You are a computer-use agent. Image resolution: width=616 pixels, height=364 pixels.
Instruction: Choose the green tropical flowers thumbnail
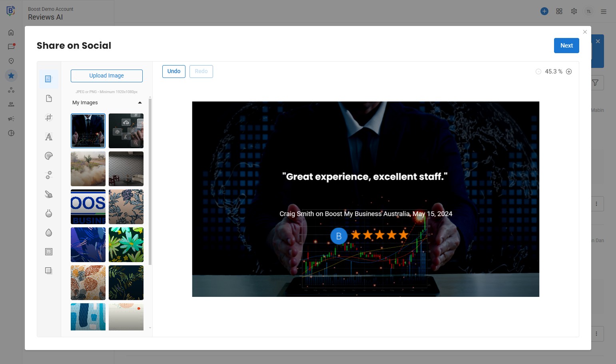click(126, 245)
